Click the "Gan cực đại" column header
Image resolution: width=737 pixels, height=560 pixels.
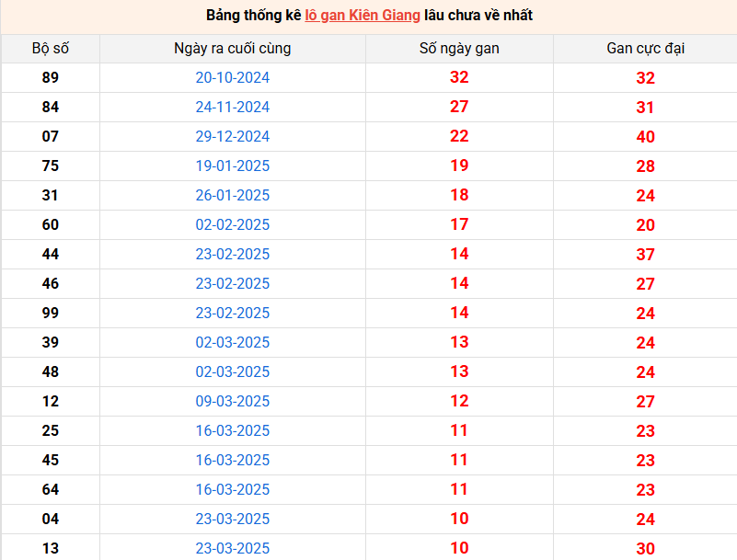(x=645, y=49)
